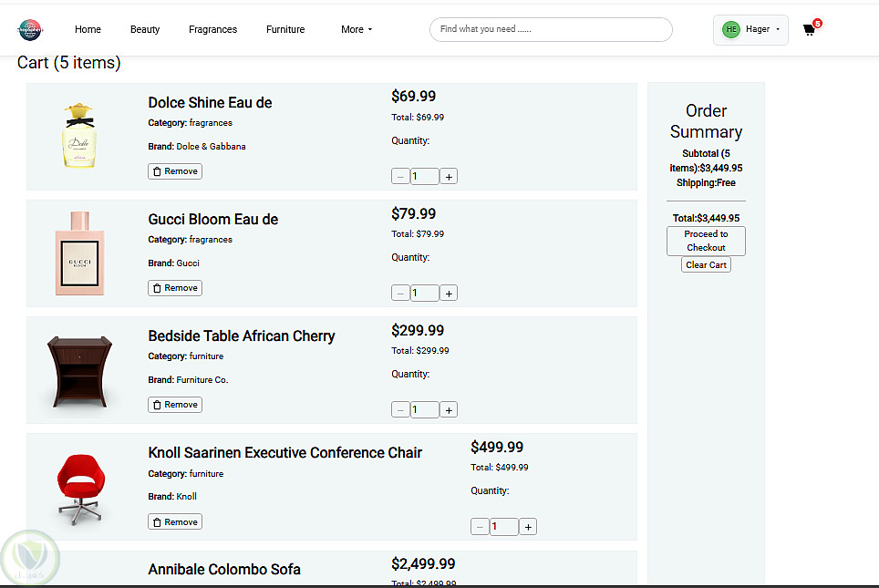Image resolution: width=879 pixels, height=588 pixels.
Task: Increase Dolce Shine quantity with plus
Action: point(449,177)
